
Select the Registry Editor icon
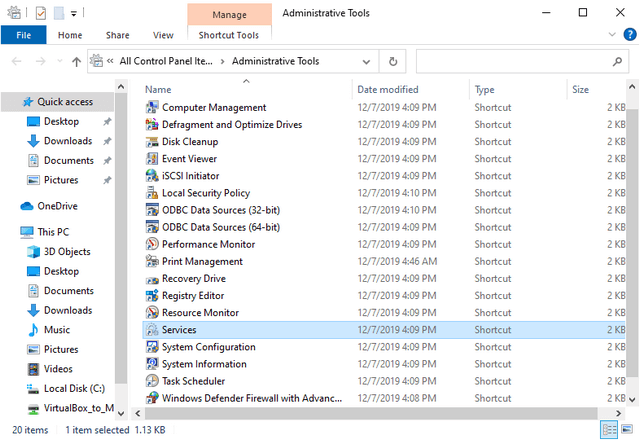pyautogui.click(x=152, y=296)
